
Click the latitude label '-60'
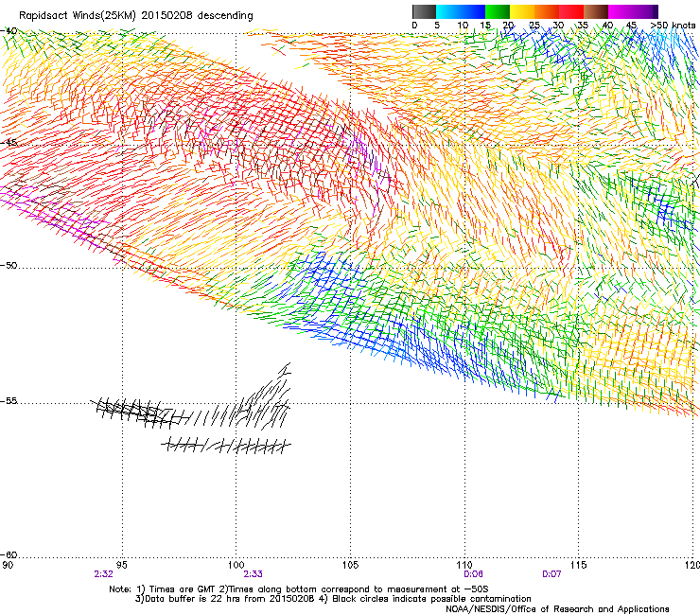pyautogui.click(x=9, y=554)
